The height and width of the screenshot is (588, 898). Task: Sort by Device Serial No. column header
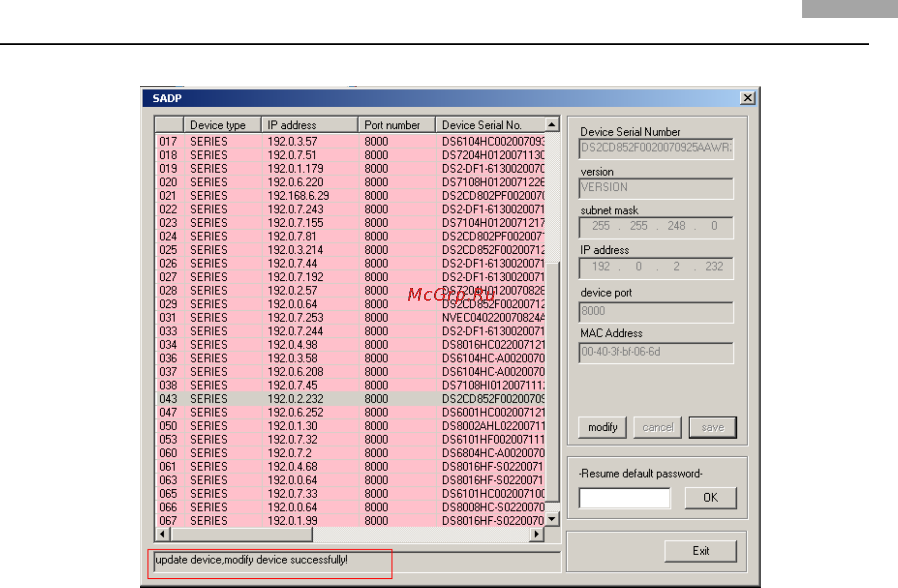[490, 125]
